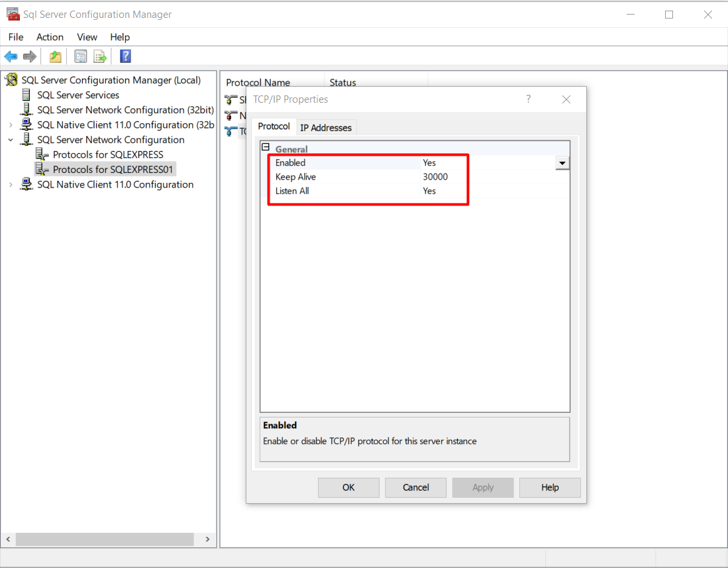Collapse the General property group

click(x=266, y=147)
